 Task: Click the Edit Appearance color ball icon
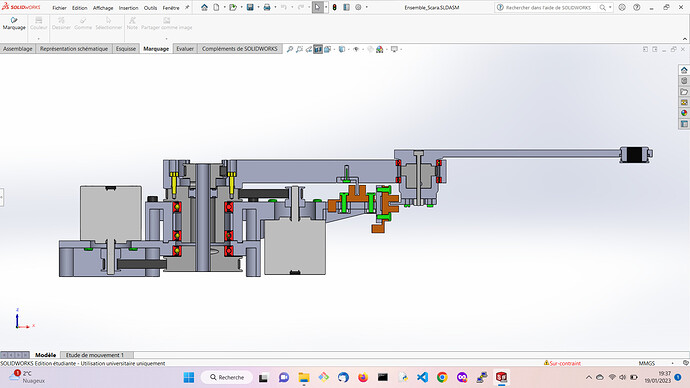[379, 49]
